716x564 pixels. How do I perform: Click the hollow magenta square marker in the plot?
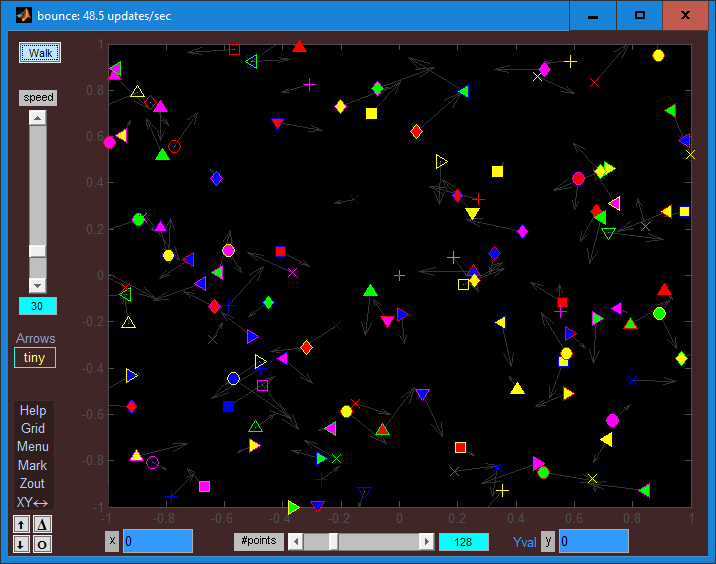tap(262, 386)
